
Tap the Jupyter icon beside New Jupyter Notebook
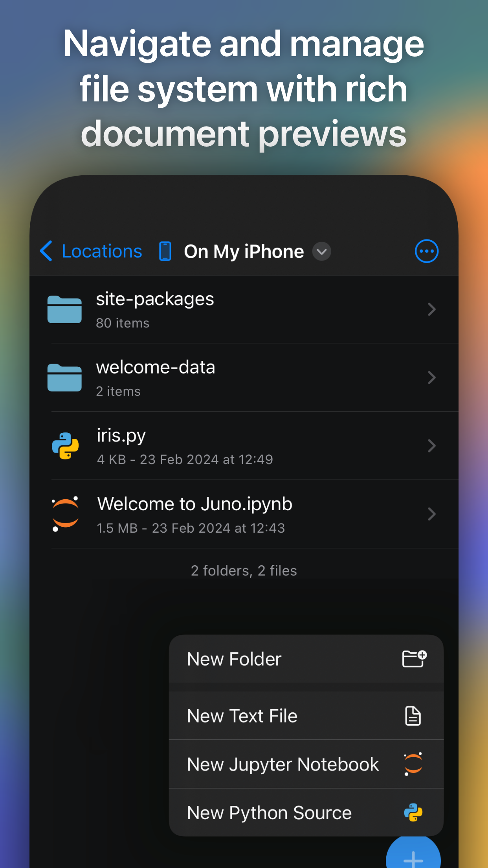413,764
